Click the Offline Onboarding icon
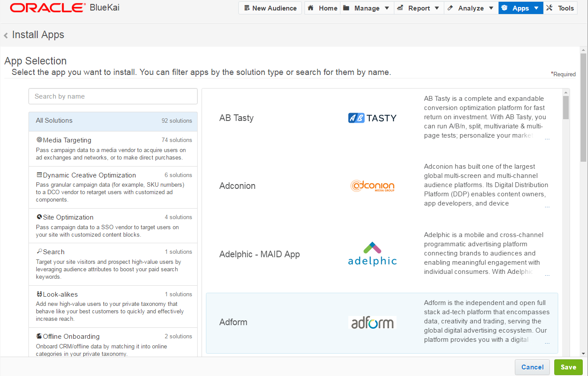The width and height of the screenshot is (588, 376). pos(39,336)
